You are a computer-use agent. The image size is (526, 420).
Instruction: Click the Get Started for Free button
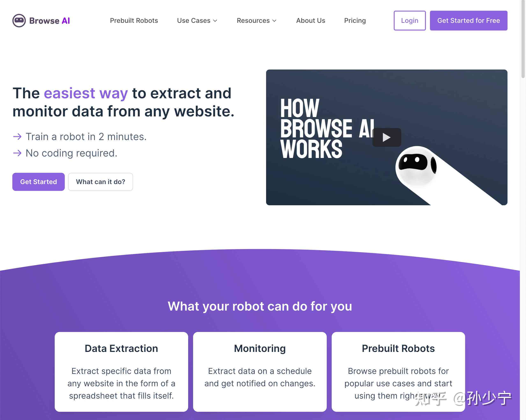[x=469, y=21]
